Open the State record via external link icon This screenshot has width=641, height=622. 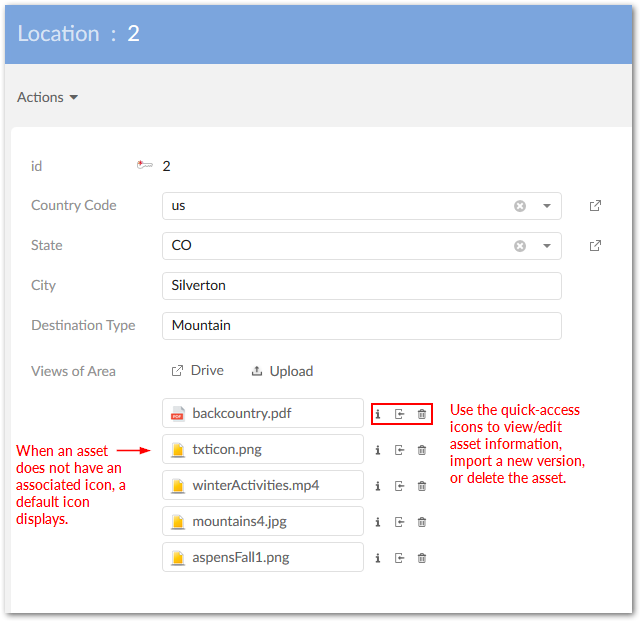tap(595, 246)
